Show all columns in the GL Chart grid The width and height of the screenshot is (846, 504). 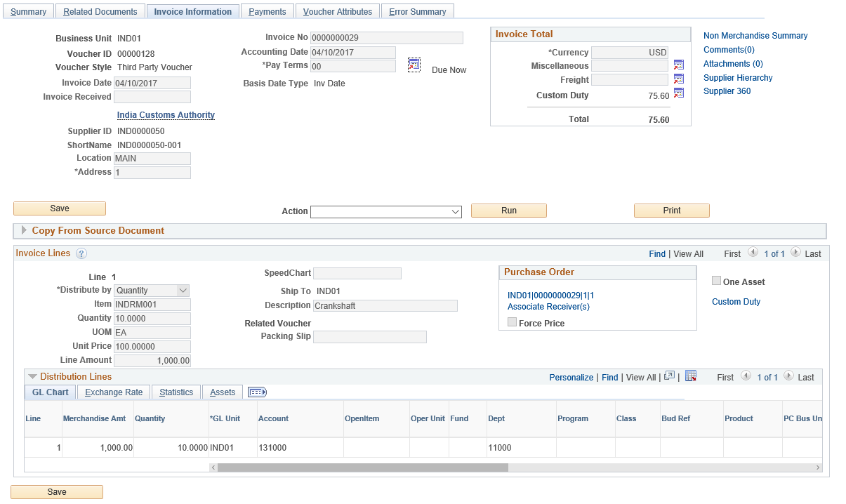(x=257, y=392)
